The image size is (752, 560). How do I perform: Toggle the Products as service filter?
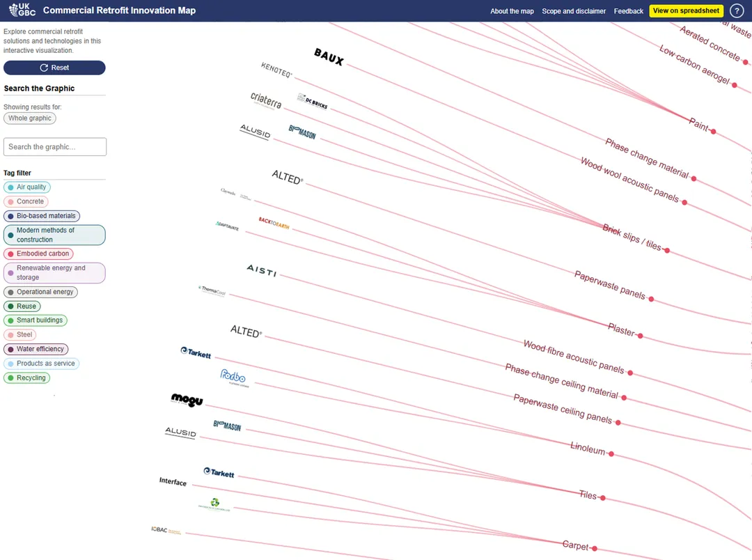[x=41, y=364]
